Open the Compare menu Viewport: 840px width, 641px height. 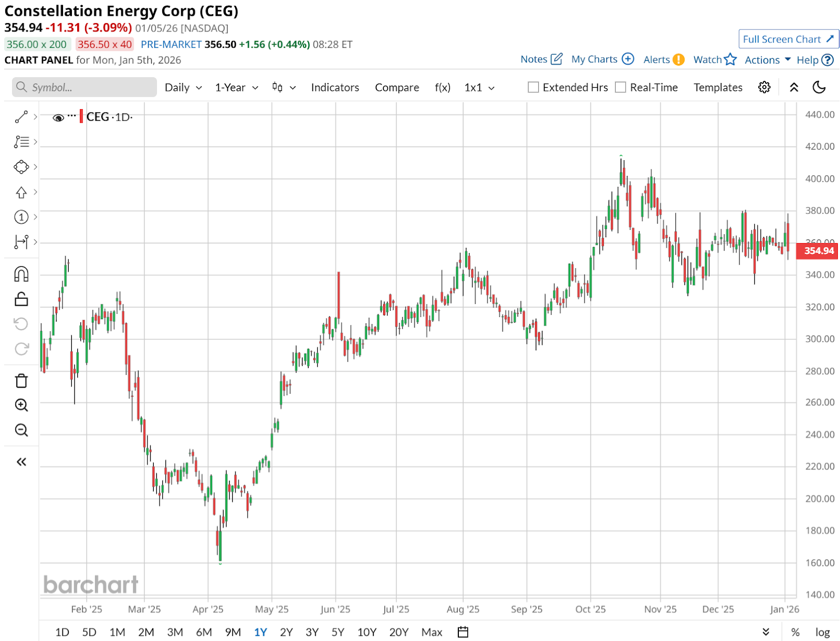pos(397,87)
